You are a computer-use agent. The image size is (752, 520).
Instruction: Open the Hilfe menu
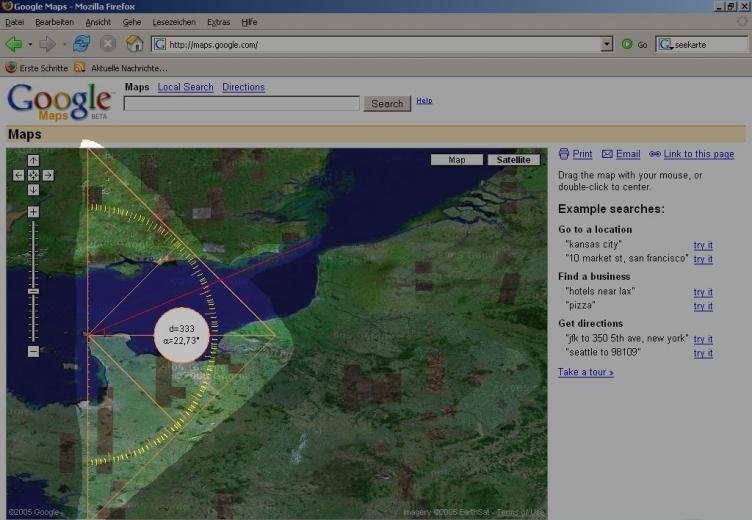(x=249, y=22)
